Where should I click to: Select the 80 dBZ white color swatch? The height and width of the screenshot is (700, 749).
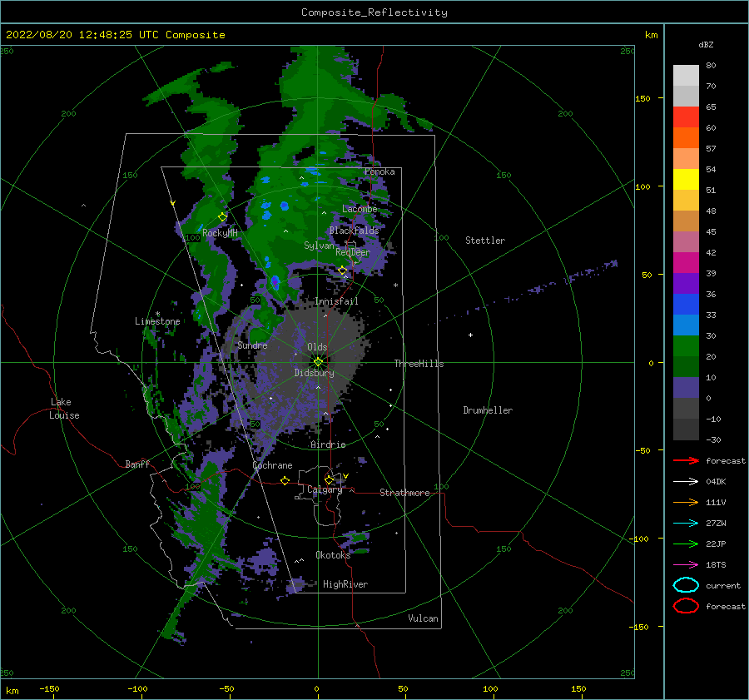tap(686, 75)
